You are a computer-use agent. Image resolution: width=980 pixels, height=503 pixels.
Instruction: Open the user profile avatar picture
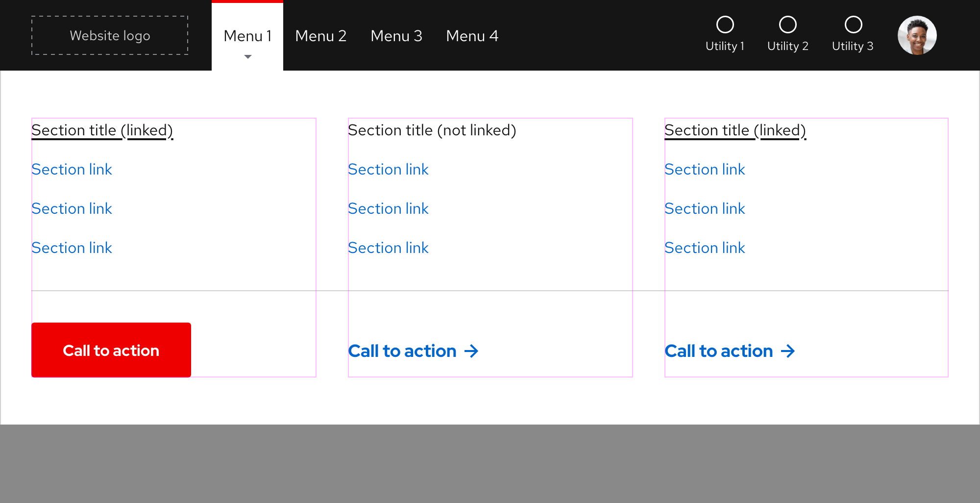(916, 35)
